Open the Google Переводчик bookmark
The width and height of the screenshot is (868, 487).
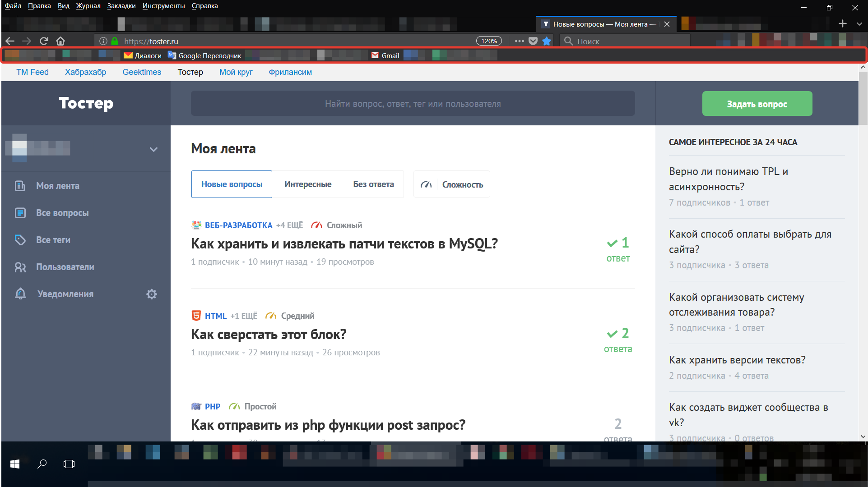coord(204,55)
